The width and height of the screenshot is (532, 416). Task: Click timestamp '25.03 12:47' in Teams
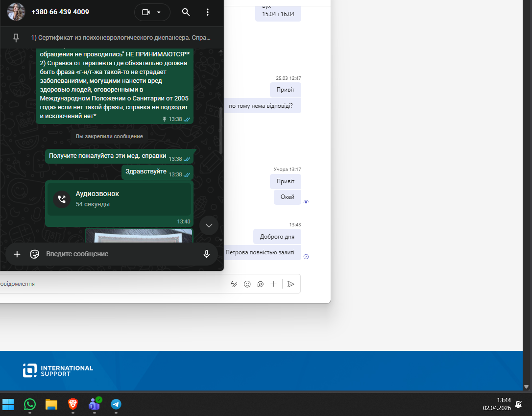pyautogui.click(x=289, y=78)
